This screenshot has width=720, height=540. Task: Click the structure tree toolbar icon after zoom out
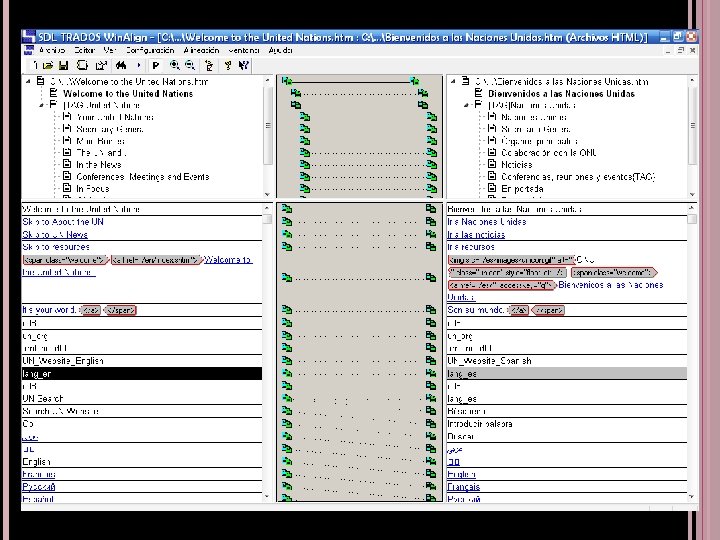(x=209, y=66)
